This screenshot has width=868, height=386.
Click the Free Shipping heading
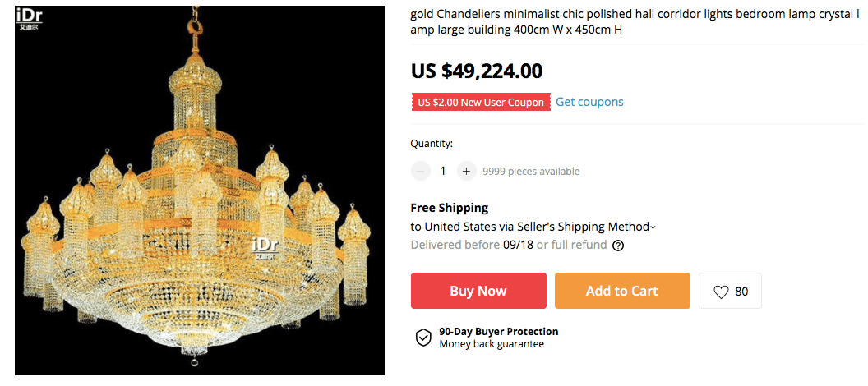point(450,208)
